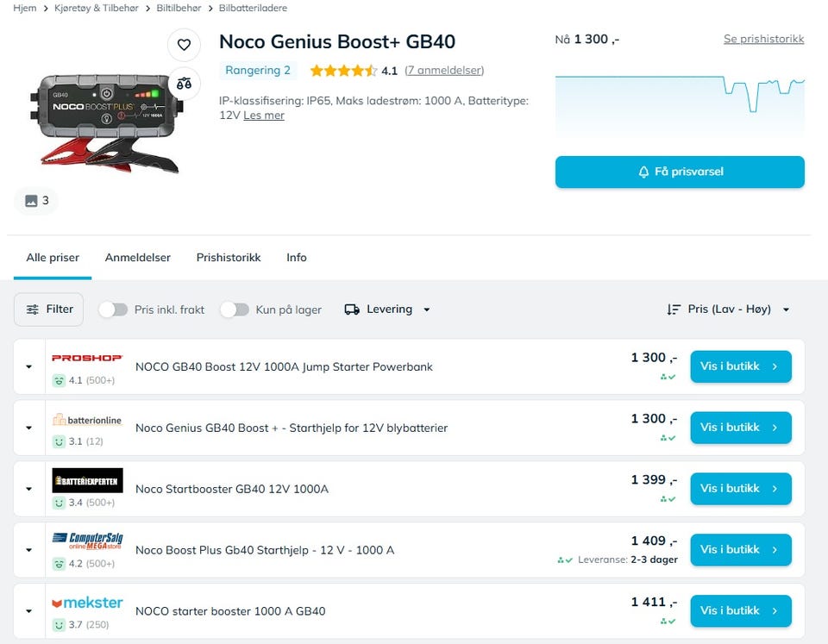This screenshot has height=644, width=828.
Task: Open the Filter button
Action: pyautogui.click(x=48, y=309)
